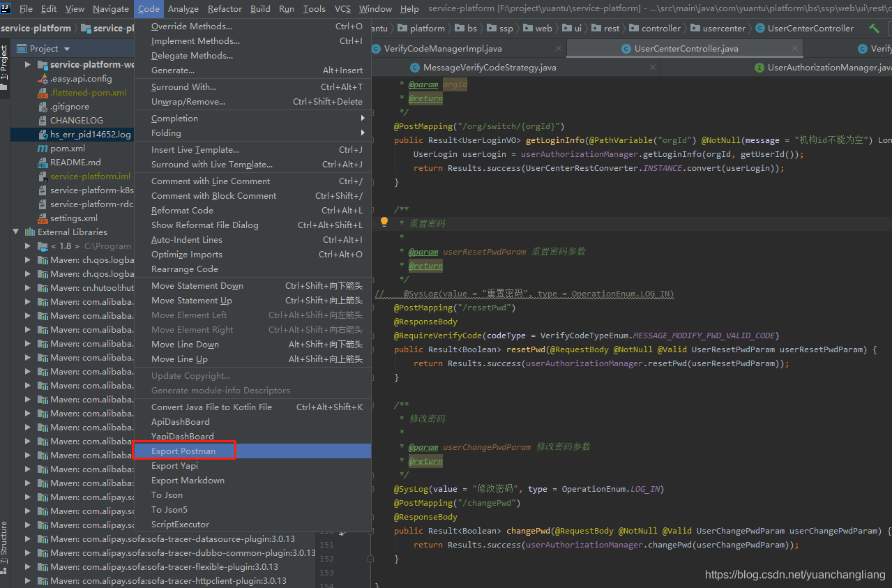Select Override Methods menu entry

252,27
